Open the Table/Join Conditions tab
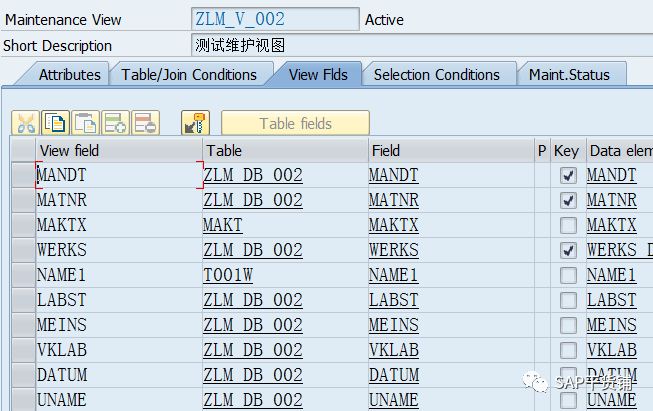653x411 pixels. pyautogui.click(x=189, y=75)
